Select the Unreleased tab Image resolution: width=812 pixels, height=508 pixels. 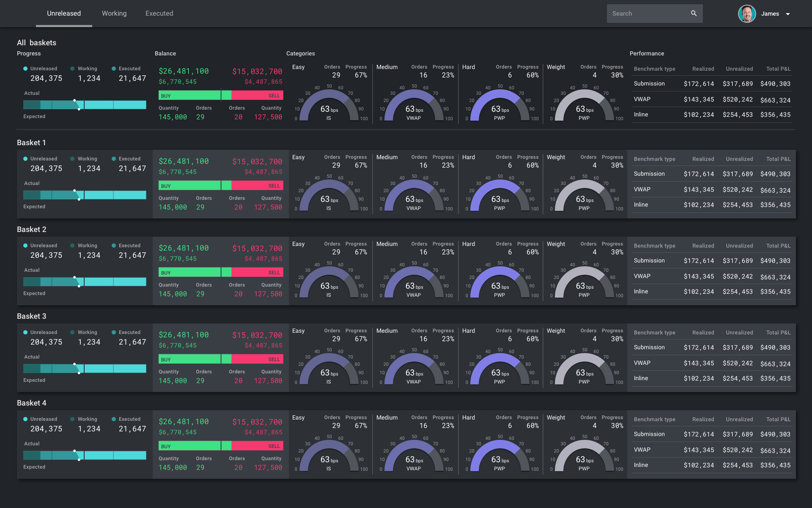64,14
